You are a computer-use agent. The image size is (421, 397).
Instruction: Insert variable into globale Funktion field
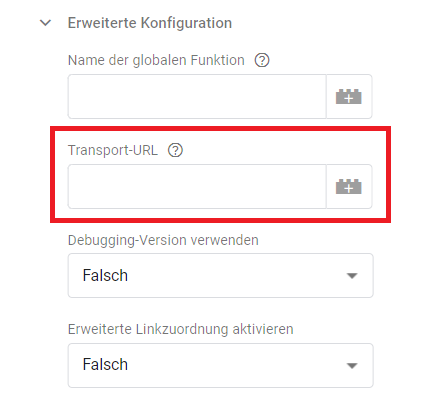[x=349, y=96]
